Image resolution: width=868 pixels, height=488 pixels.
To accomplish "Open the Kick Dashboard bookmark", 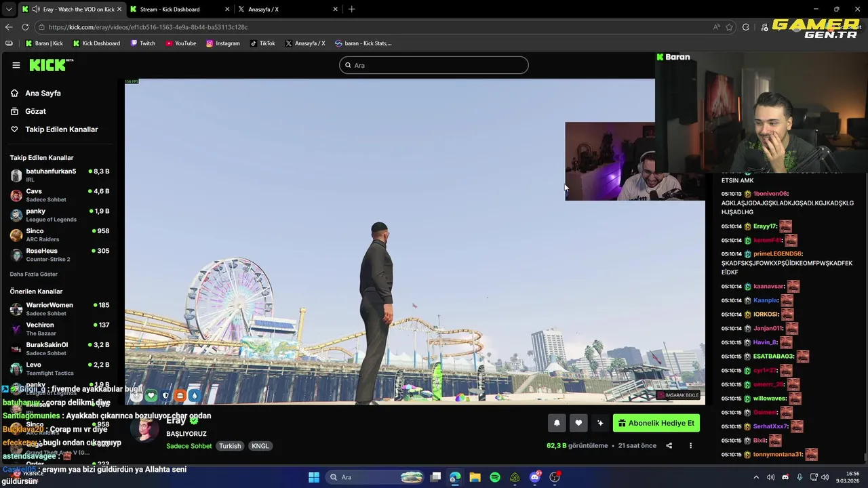I will point(96,43).
